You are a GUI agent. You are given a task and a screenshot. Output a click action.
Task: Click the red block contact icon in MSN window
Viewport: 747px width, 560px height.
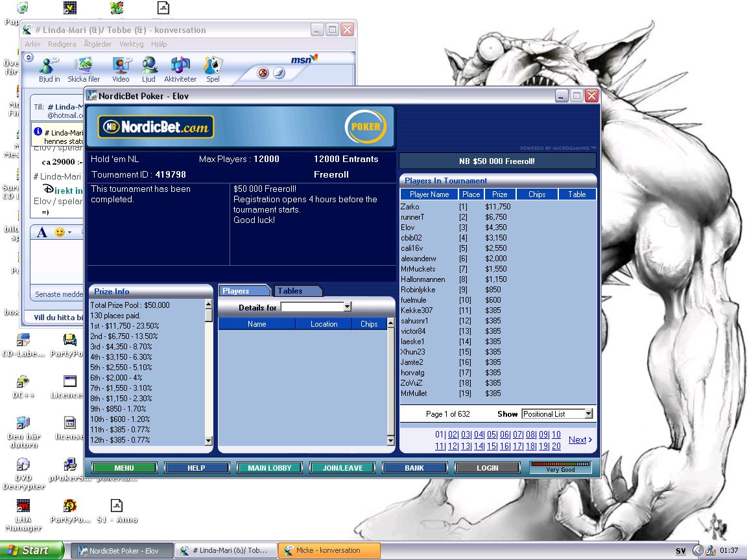point(263,73)
